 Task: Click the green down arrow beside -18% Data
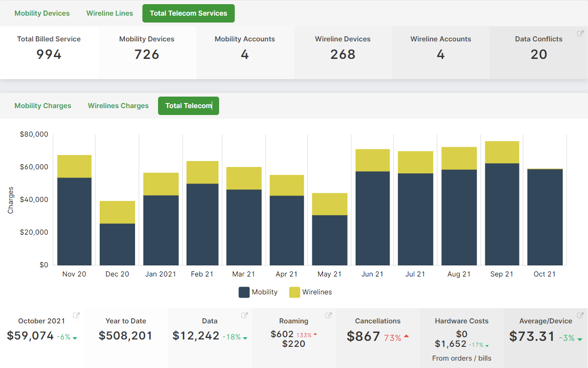tap(245, 338)
